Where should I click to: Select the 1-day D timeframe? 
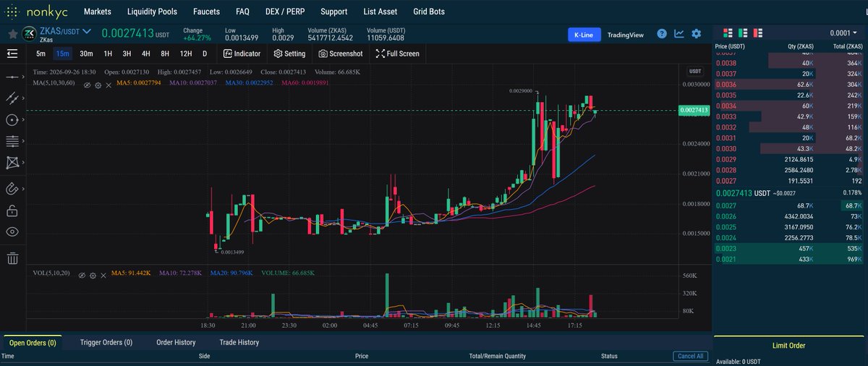click(x=205, y=54)
